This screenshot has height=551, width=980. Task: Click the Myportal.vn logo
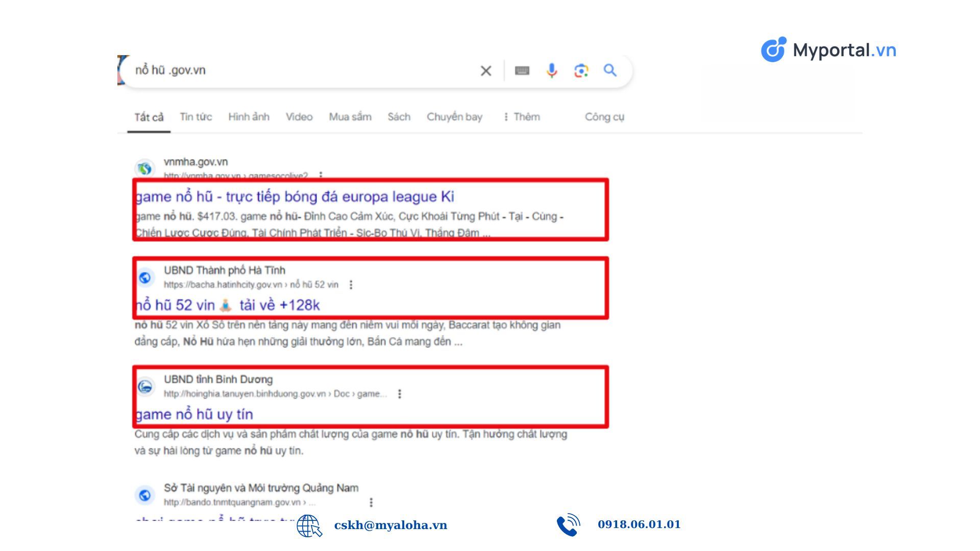[828, 50]
